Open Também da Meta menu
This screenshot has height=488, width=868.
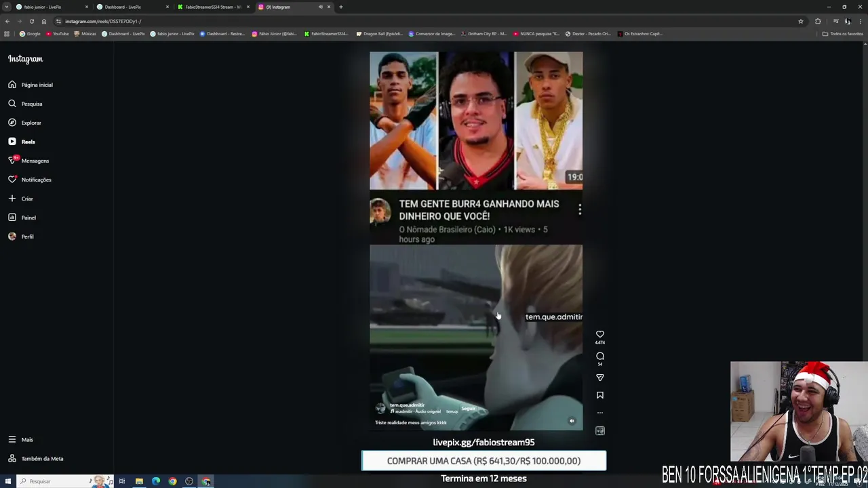pyautogui.click(x=35, y=458)
